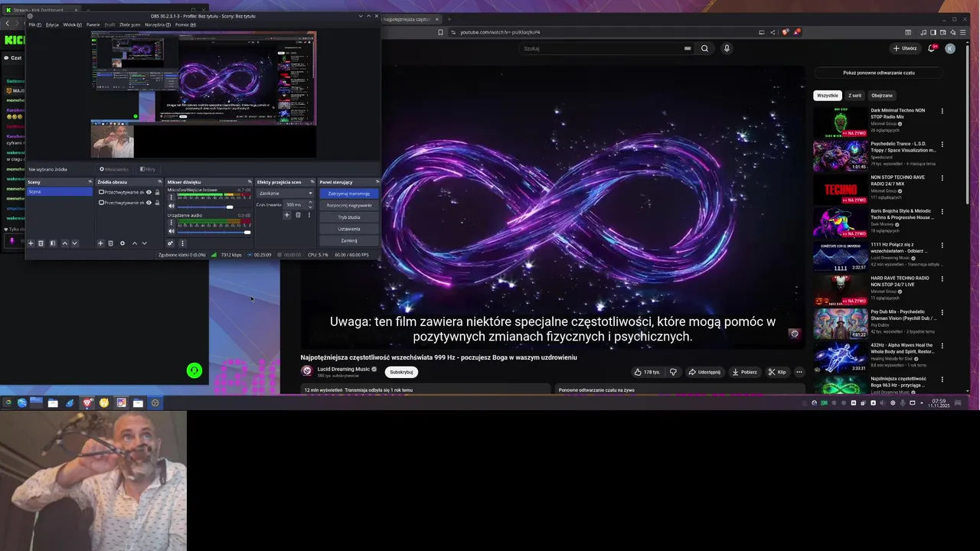Open YouTube notifications bell
This screenshot has height=551, width=980.
click(x=932, y=48)
